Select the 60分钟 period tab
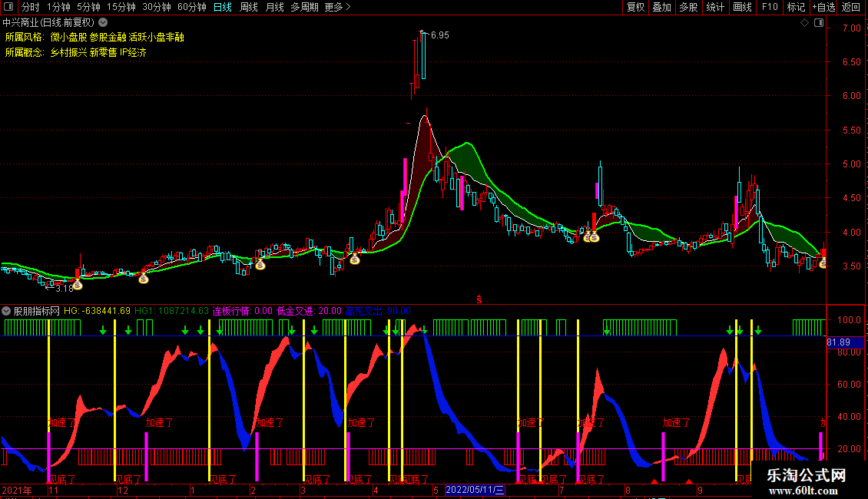 [191, 7]
